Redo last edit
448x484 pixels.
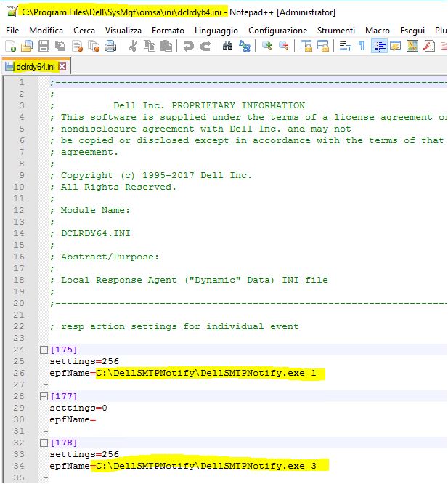[205, 47]
